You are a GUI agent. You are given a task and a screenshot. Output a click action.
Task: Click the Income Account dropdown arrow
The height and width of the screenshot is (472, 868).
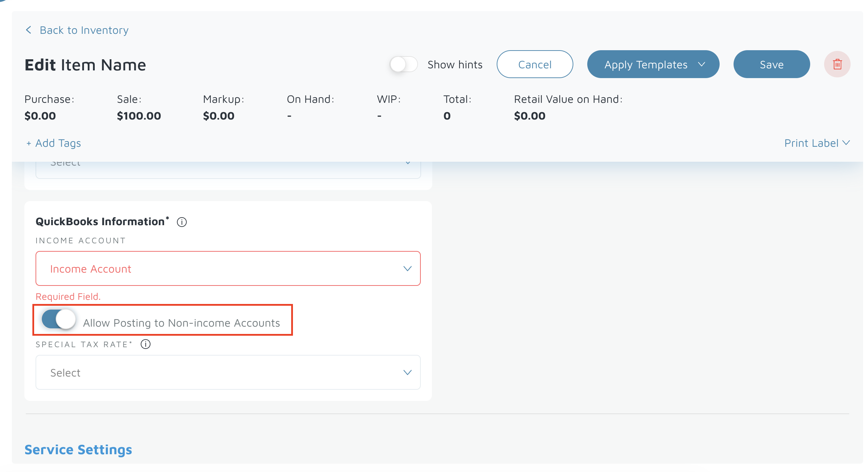407,269
